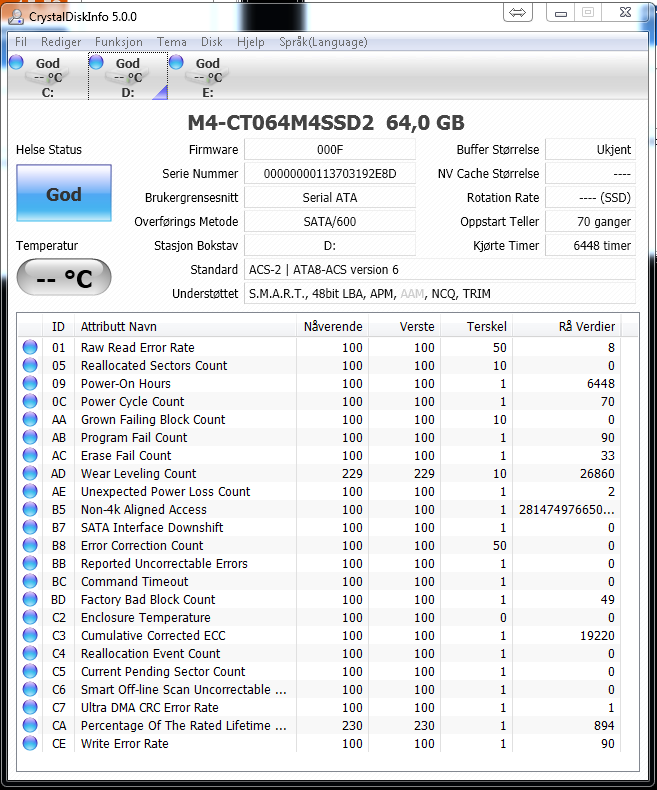Click status orb of SATA Interface Downshift
657x790 pixels.
(30, 528)
